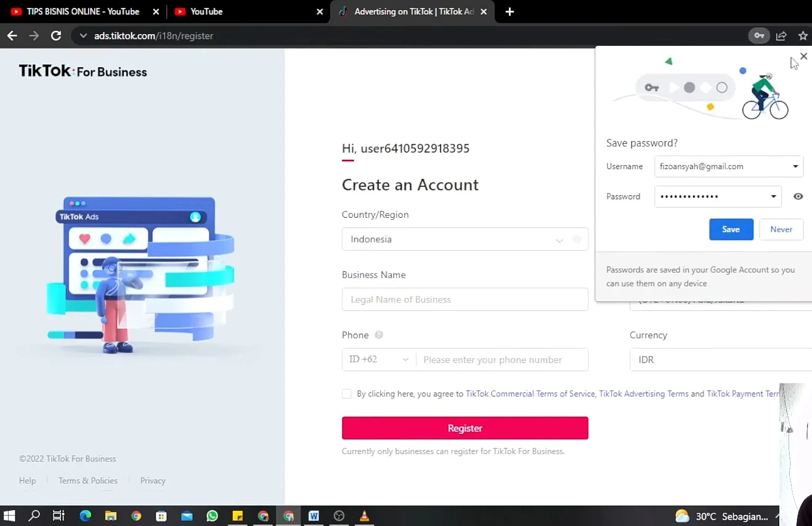This screenshot has width=812, height=526.
Task: Click Save in the password popup
Action: click(x=731, y=229)
